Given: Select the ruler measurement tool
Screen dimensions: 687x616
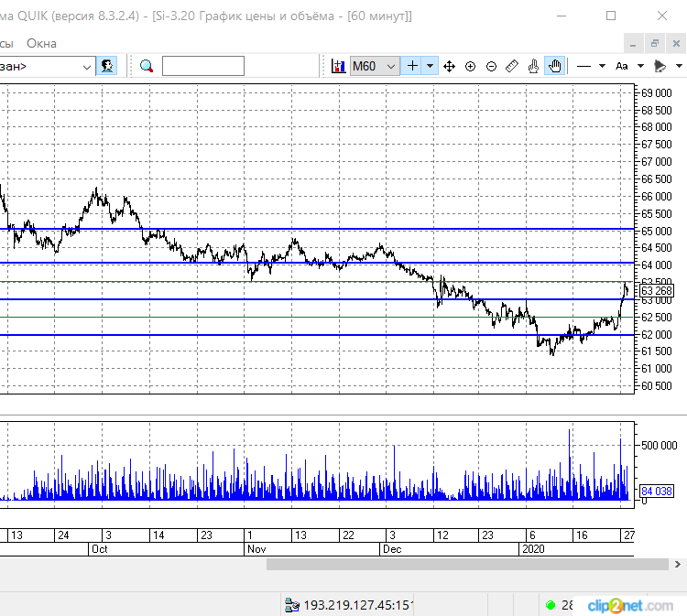Looking at the screenshot, I should click(512, 66).
